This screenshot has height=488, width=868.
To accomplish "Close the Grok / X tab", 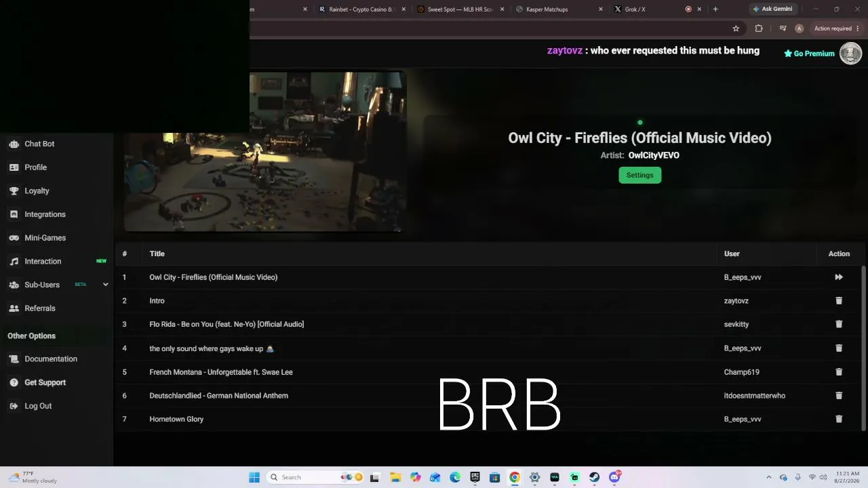I will [x=699, y=9].
